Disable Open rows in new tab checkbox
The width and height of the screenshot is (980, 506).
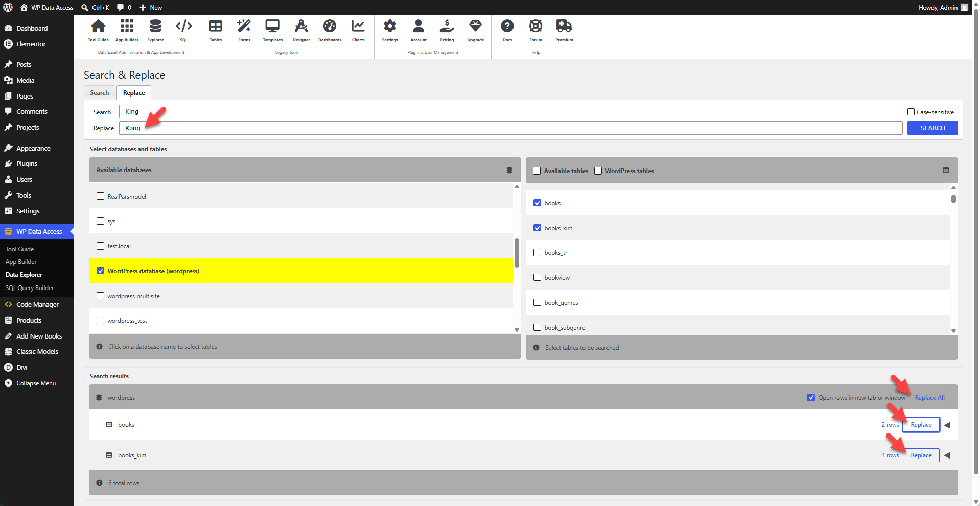coord(811,397)
